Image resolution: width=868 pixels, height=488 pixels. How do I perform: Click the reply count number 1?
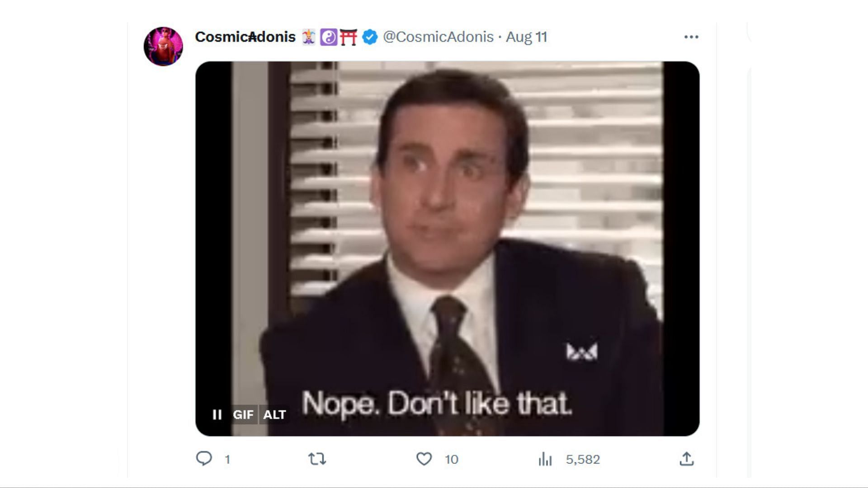point(227,460)
